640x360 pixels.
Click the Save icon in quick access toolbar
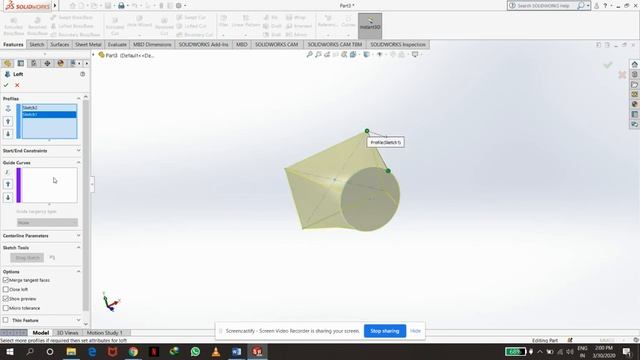click(108, 6)
